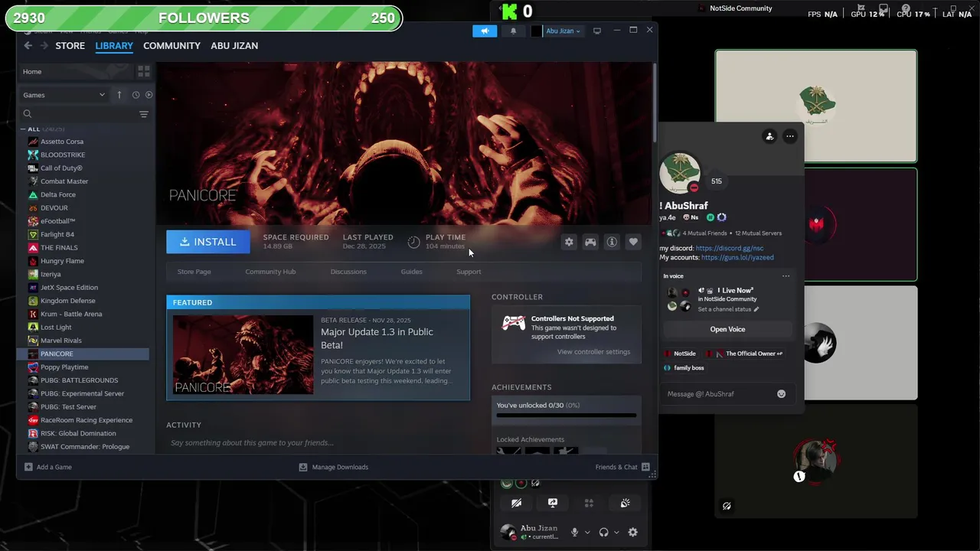Expand Discord microphone input options arrow
The width and height of the screenshot is (980, 551).
click(x=587, y=532)
